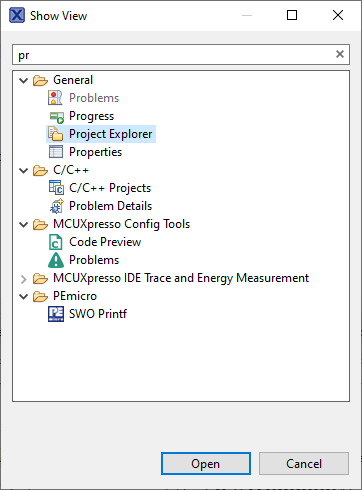Viewport: 362px width, 490px height.
Task: Collapse the PEmicro category
Action: pyautogui.click(x=23, y=296)
